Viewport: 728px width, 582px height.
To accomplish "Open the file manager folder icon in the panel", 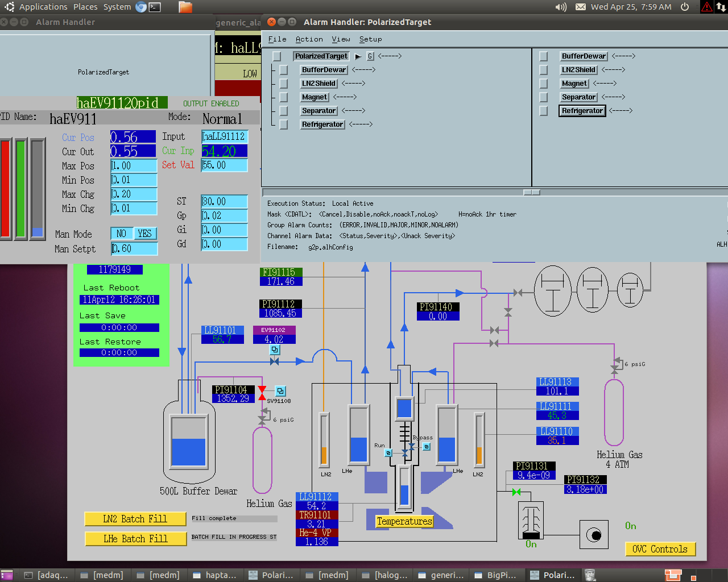I will click(x=185, y=7).
